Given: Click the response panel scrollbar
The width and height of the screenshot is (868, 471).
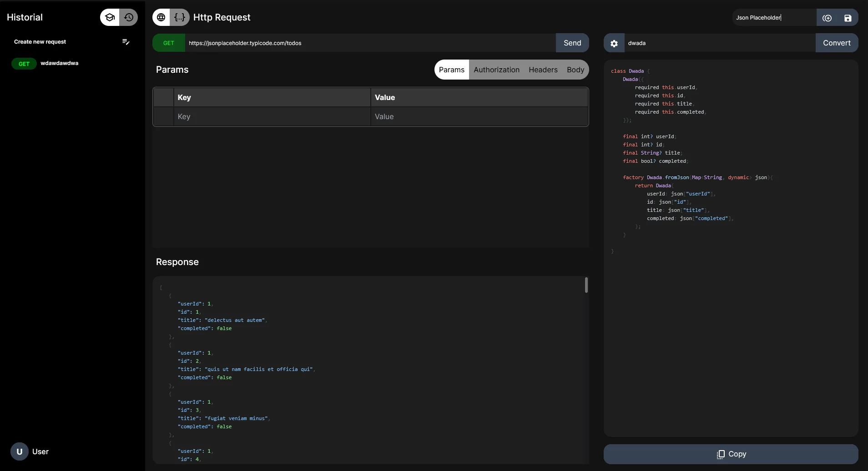Looking at the screenshot, I should pos(586,286).
